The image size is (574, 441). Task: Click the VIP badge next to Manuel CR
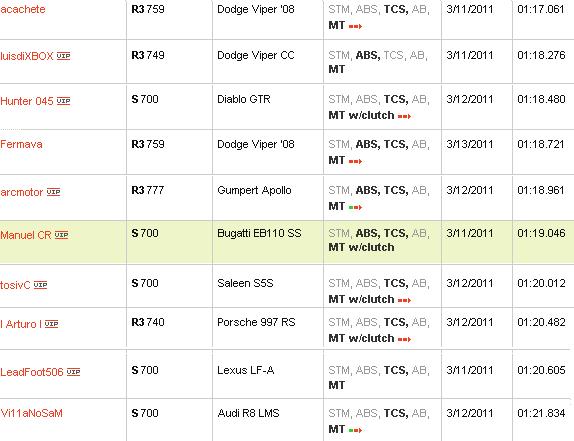coord(62,235)
